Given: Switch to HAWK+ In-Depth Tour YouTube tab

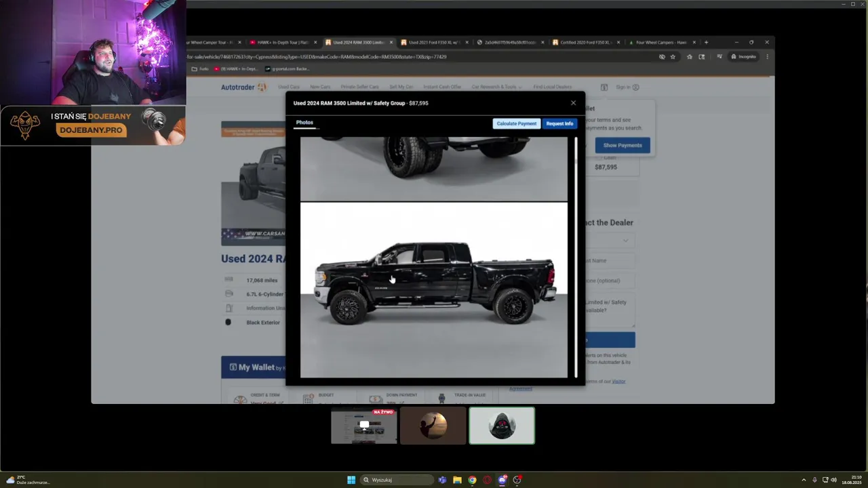Looking at the screenshot, I should pyautogui.click(x=283, y=42).
